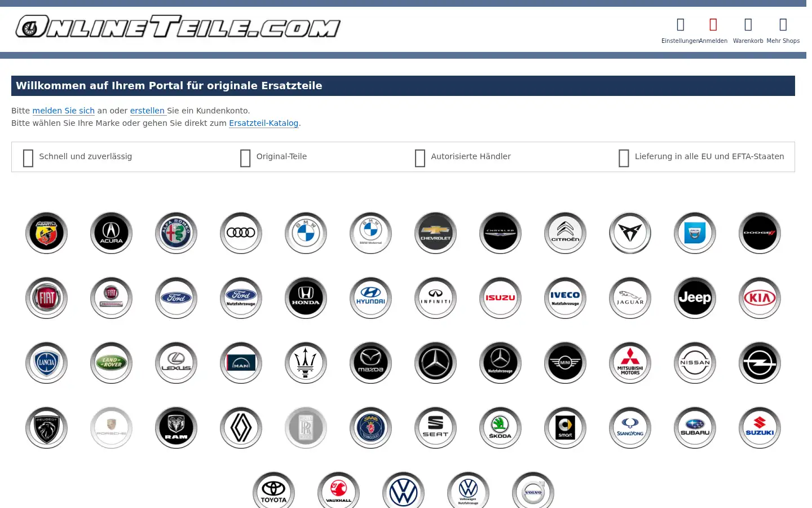Choose the Mazda brand badge

click(370, 363)
